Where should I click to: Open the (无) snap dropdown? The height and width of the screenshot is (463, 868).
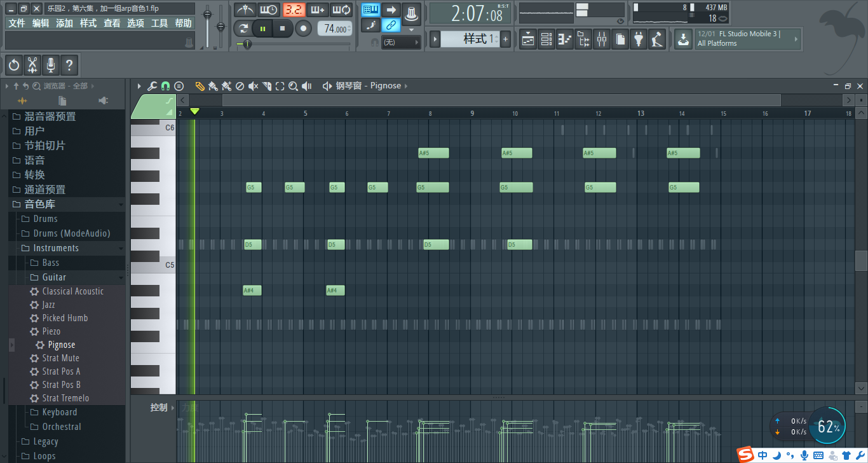(x=400, y=42)
